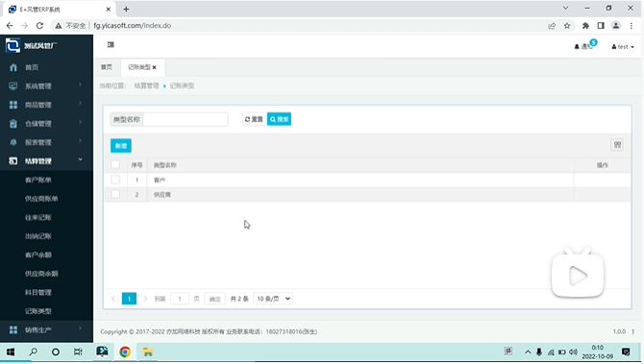The width and height of the screenshot is (644, 364).
Task: Open 供应商账单 in the sidebar submenu
Action: pyautogui.click(x=41, y=199)
